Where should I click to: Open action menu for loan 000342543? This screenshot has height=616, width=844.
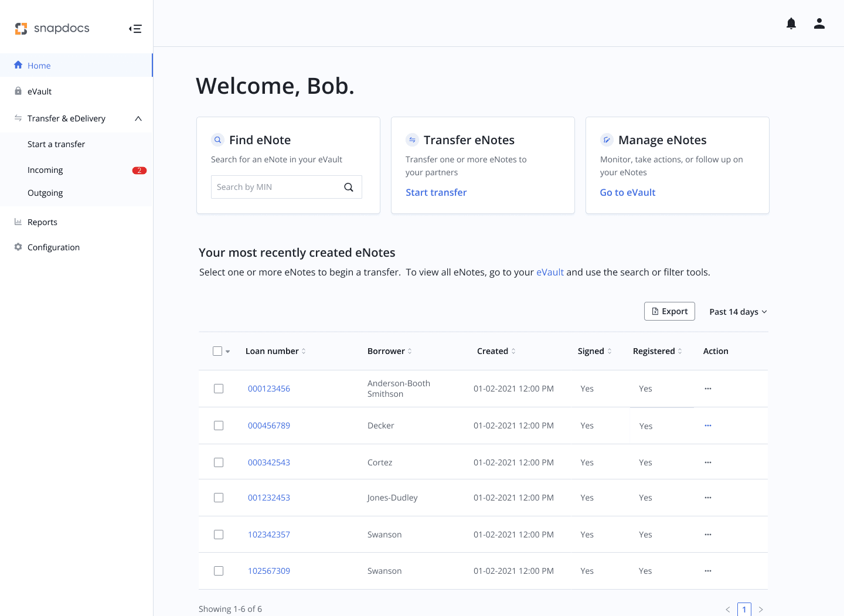click(x=708, y=462)
